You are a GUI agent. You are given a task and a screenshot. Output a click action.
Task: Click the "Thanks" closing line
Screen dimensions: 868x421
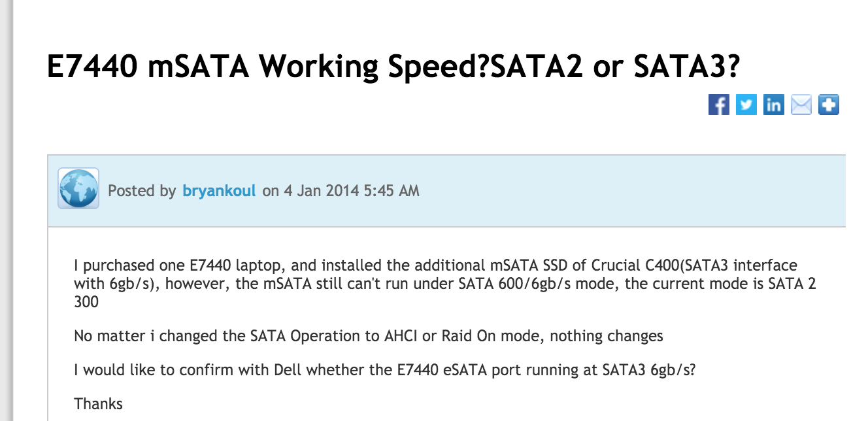98,403
